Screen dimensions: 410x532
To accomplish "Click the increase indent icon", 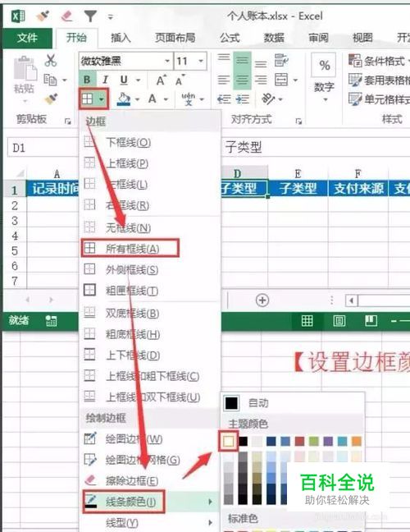I will (x=242, y=99).
